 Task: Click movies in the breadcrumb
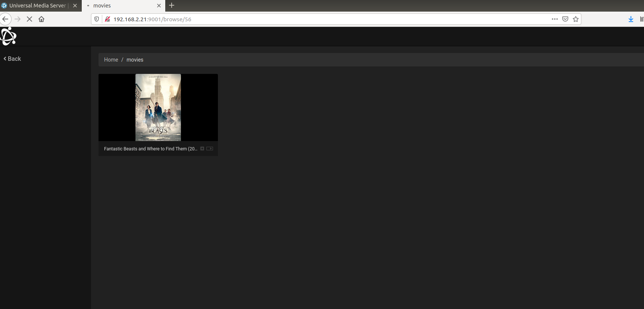pos(135,60)
